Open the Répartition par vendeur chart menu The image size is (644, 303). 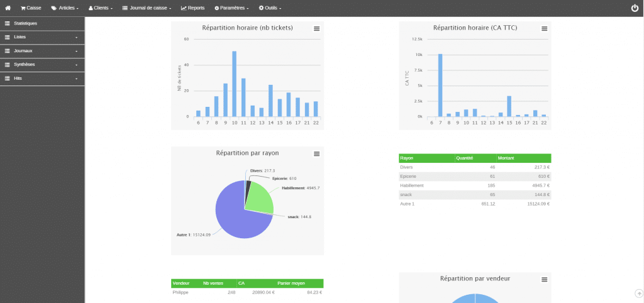click(544, 279)
